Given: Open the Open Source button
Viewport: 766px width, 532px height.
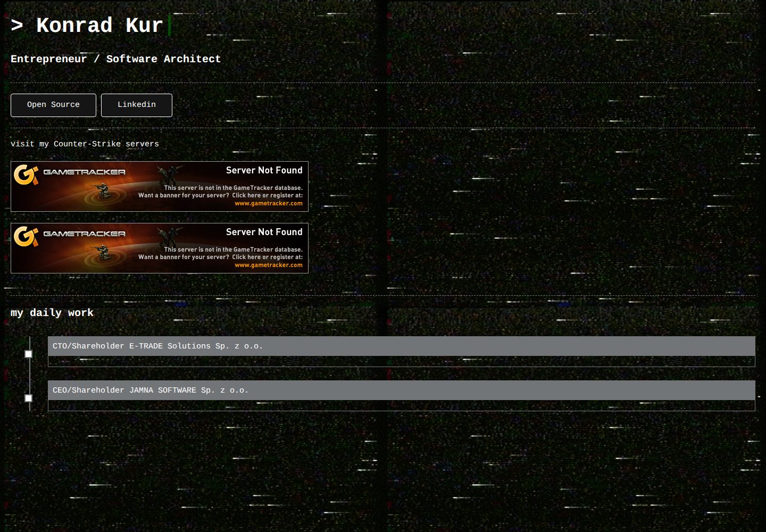Looking at the screenshot, I should click(x=53, y=105).
